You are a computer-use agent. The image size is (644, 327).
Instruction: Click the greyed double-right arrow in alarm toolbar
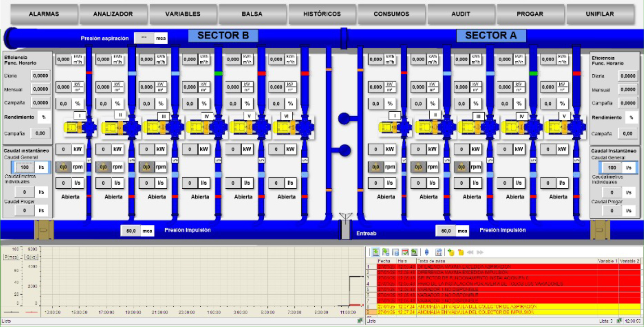pos(480,252)
